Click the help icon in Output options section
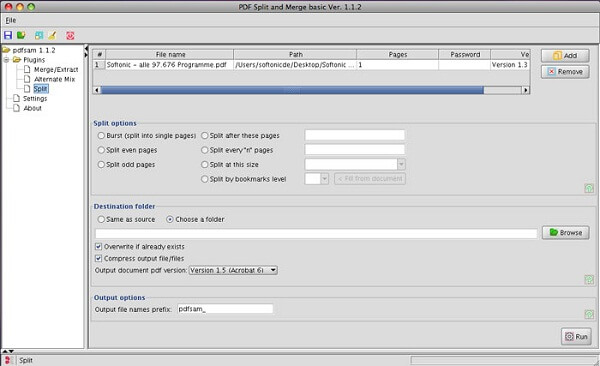 click(589, 314)
